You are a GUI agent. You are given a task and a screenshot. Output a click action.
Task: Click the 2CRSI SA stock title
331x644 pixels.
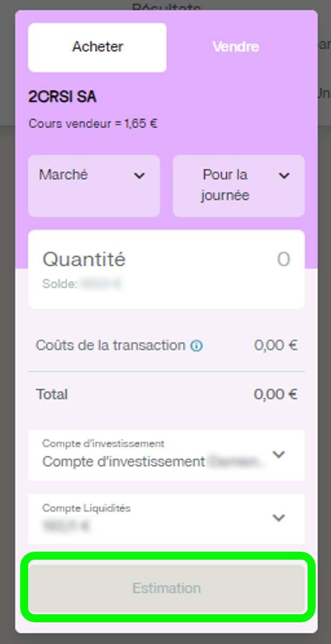[63, 97]
